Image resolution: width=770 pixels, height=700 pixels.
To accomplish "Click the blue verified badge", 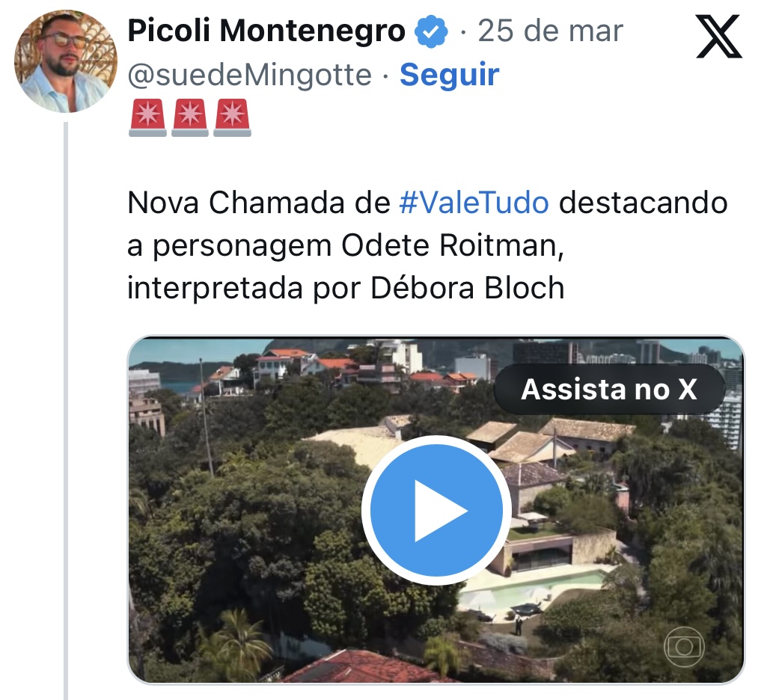I will 432,31.
